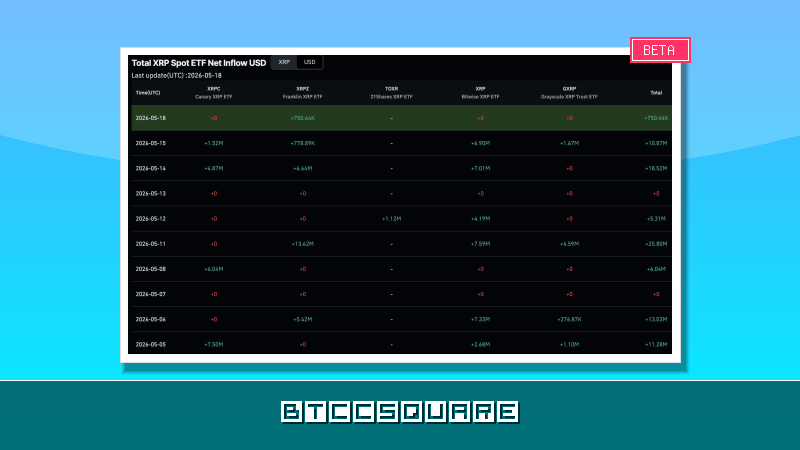Click the Time(UTC) column header

click(x=148, y=93)
